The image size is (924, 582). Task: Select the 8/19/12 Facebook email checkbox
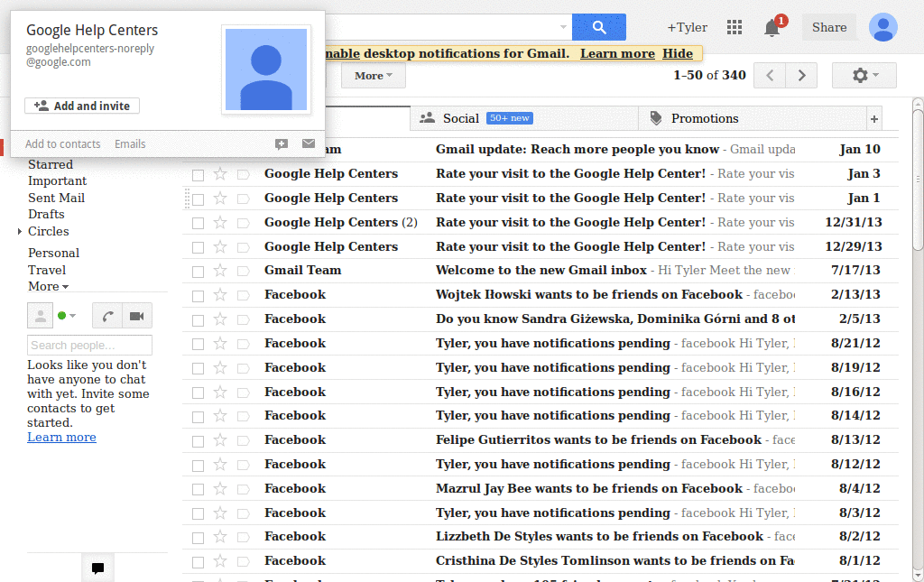click(x=198, y=368)
